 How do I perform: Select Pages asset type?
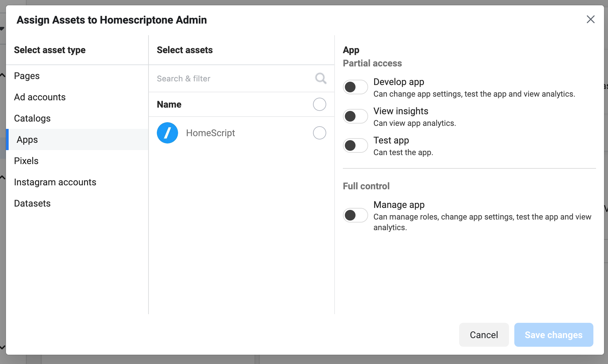pyautogui.click(x=77, y=76)
